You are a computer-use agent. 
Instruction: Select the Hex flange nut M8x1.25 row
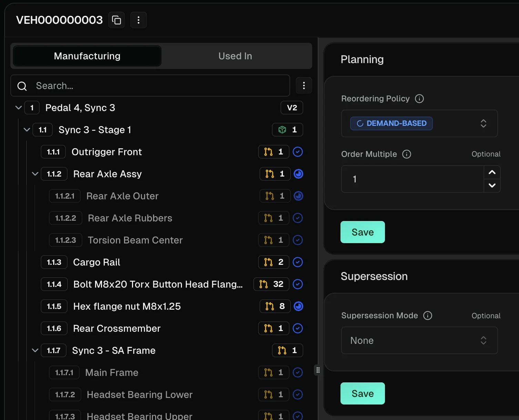coord(172,306)
